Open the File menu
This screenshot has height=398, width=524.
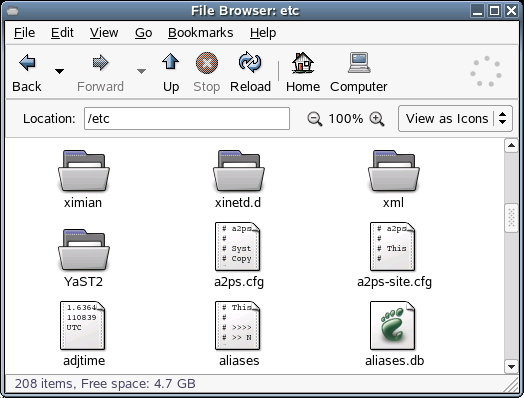click(24, 33)
